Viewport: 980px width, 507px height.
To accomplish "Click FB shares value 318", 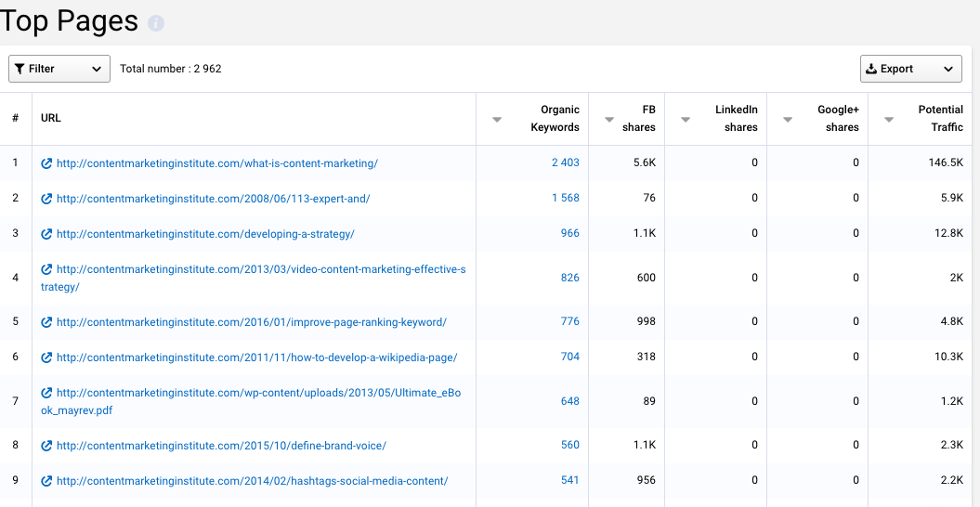I will click(647, 357).
